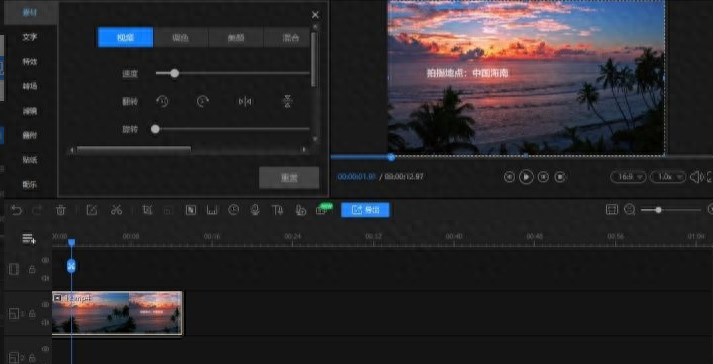The height and width of the screenshot is (364, 713).
Task: Apply vertical flip icon
Action: [287, 101]
